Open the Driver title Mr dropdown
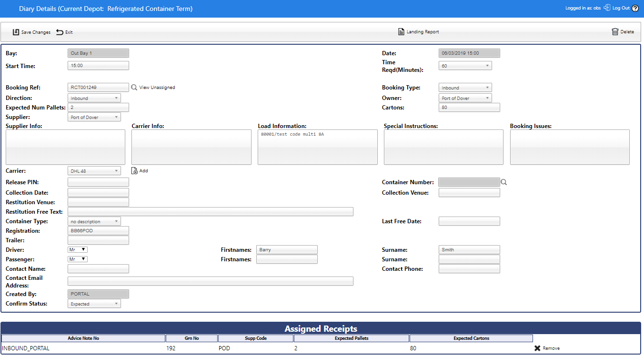The width and height of the screenshot is (644, 356). click(78, 250)
